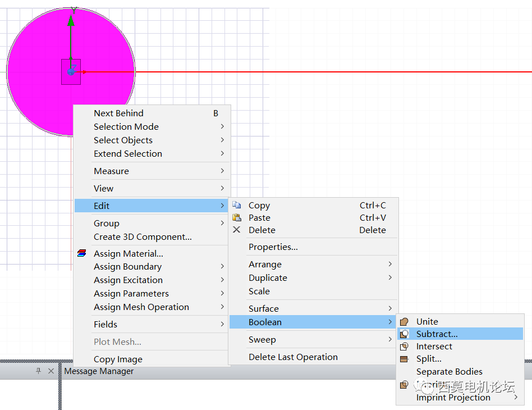Expand the Imprint Projection submenu
The width and height of the screenshot is (532, 410).
[460, 398]
